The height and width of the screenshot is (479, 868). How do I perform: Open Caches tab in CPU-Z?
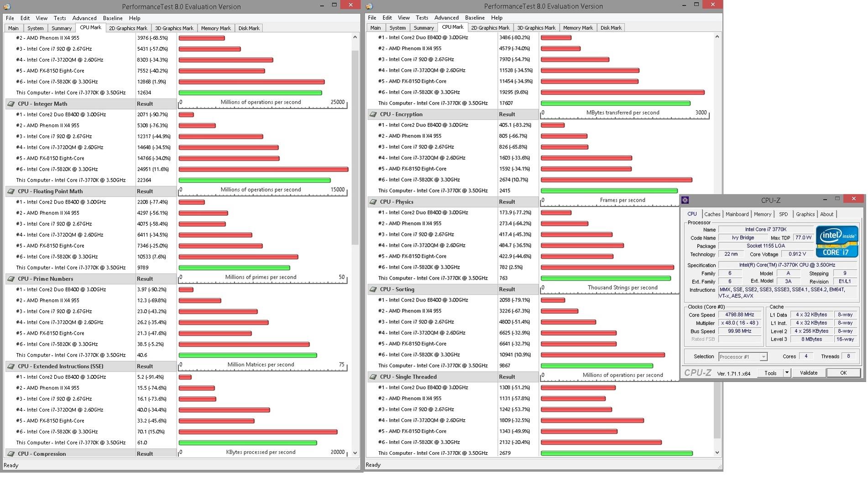pos(712,214)
